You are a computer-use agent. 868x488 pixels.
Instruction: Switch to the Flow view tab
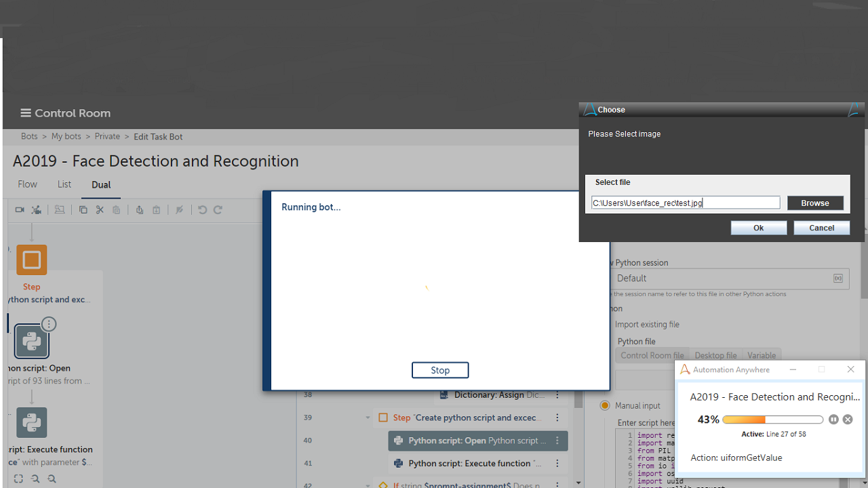click(28, 184)
